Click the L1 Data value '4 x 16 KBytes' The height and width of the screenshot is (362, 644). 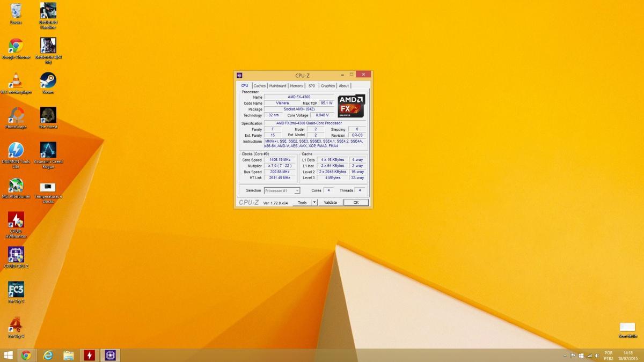(x=333, y=160)
